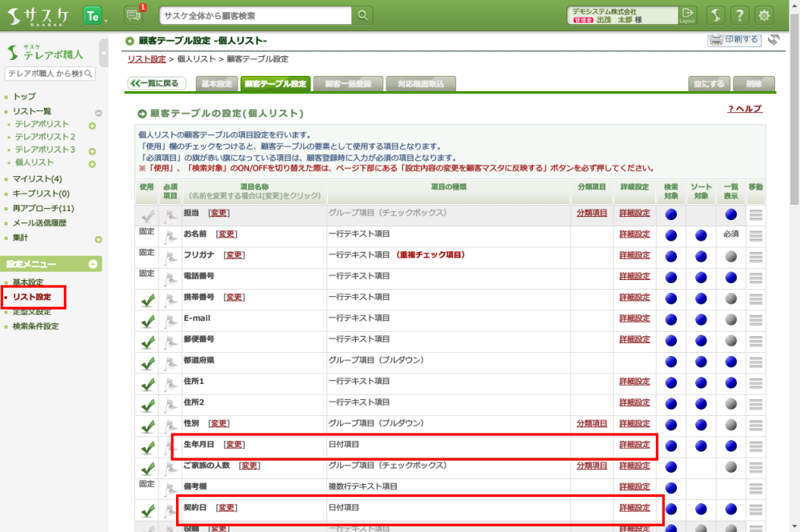Click the Logout icon
The image size is (800, 532).
point(687,15)
